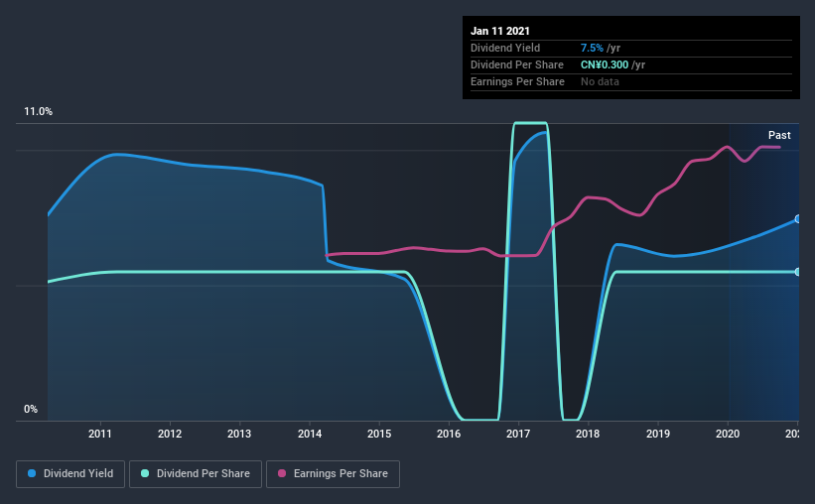Click the 2013 x-axis label
The width and height of the screenshot is (815, 504).
click(x=239, y=434)
